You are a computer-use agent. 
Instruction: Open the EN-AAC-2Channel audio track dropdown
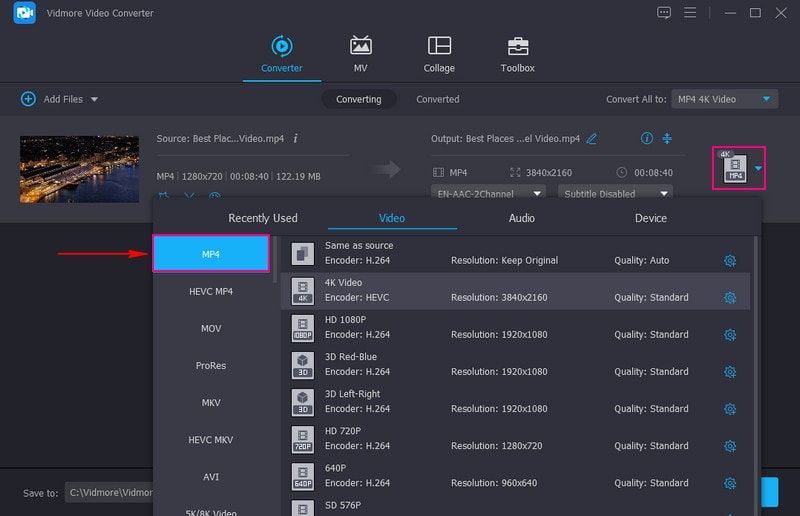click(488, 193)
